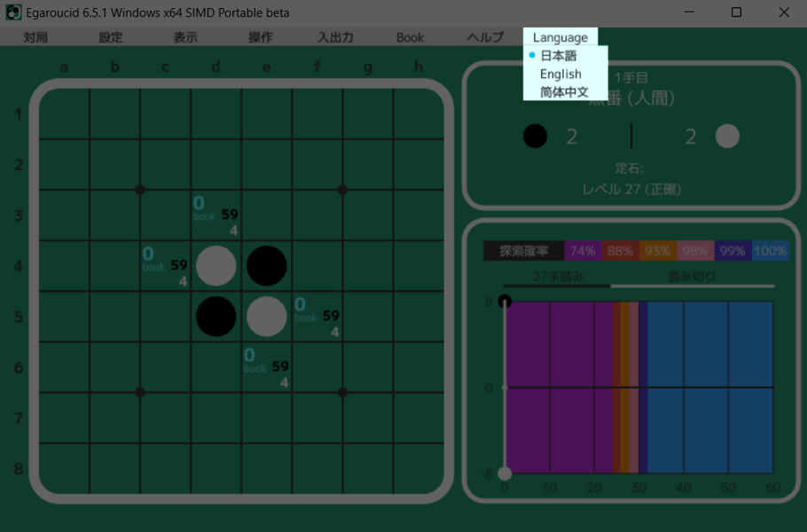Place a disc on square f5
This screenshot has height=532, width=807.
pyautogui.click(x=317, y=317)
